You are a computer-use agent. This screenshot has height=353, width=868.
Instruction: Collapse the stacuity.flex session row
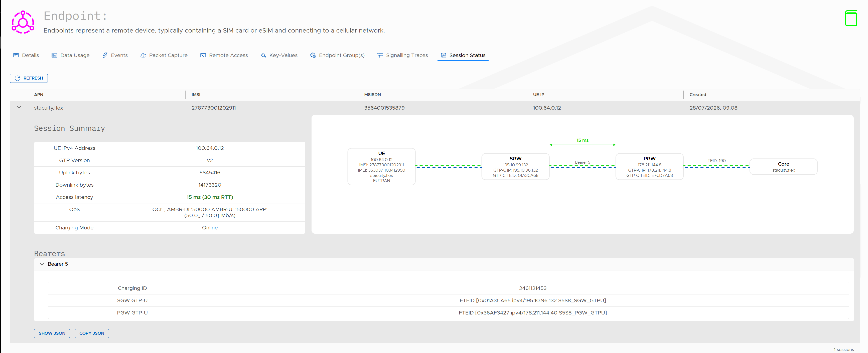(19, 107)
